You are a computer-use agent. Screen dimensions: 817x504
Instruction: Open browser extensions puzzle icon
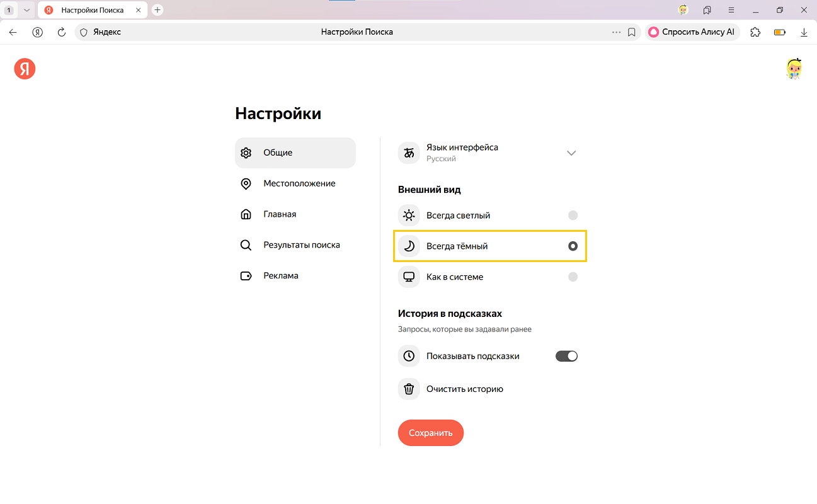[755, 32]
